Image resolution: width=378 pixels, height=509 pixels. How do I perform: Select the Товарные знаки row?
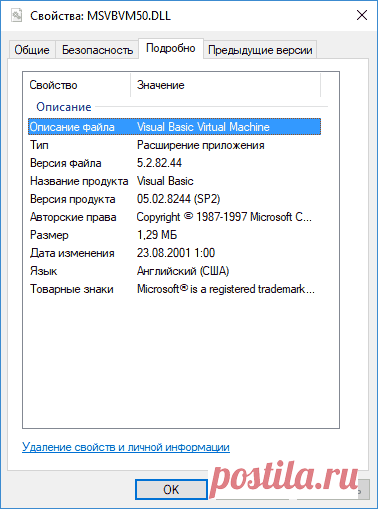174,289
